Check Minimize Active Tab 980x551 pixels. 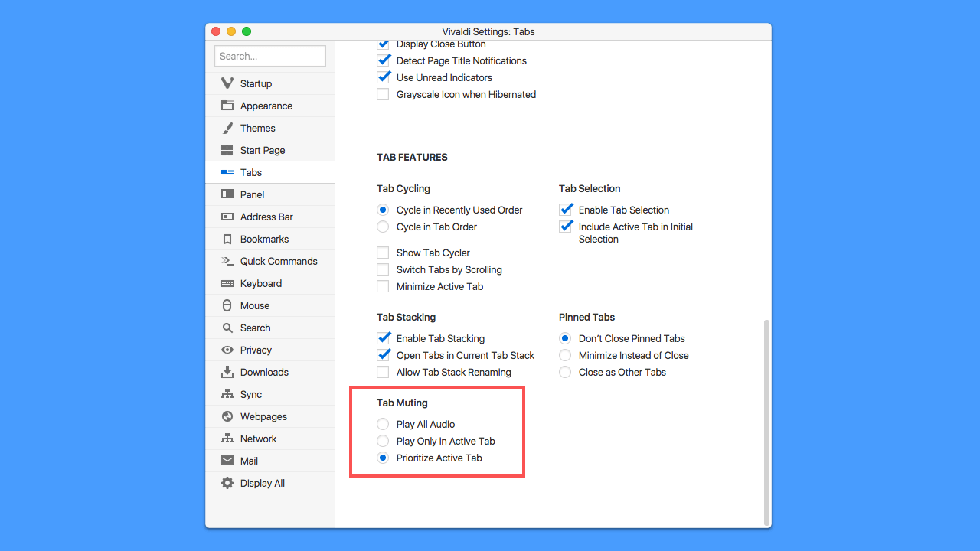[x=383, y=286]
